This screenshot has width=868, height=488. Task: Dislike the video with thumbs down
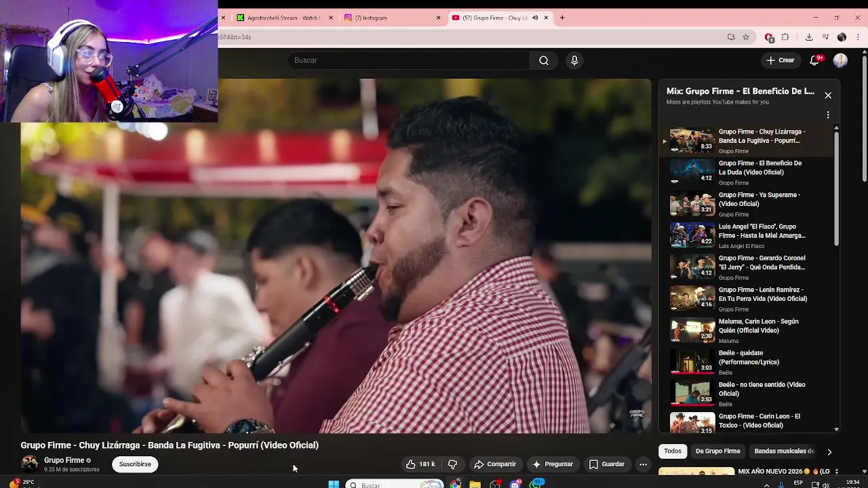pyautogui.click(x=452, y=464)
